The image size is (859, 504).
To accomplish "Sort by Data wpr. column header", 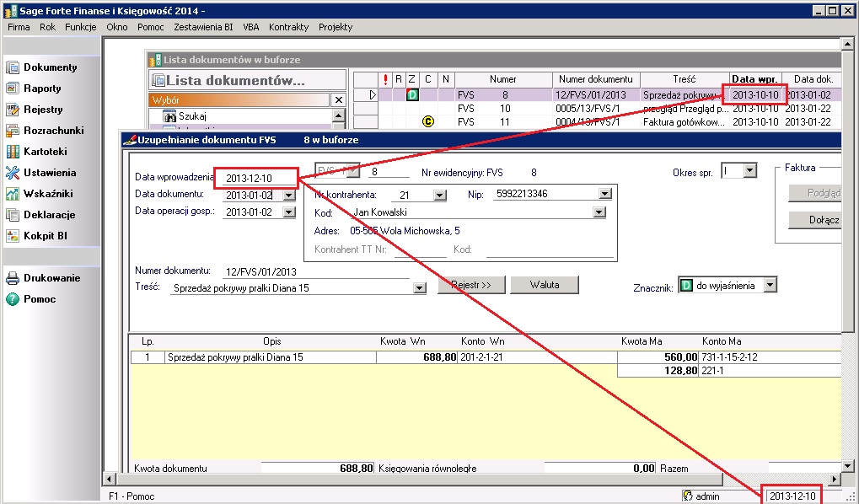I will [x=754, y=79].
